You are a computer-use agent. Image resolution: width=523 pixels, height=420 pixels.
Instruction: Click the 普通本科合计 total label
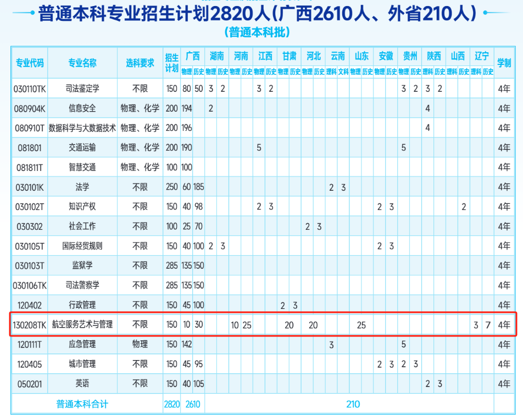point(82,404)
